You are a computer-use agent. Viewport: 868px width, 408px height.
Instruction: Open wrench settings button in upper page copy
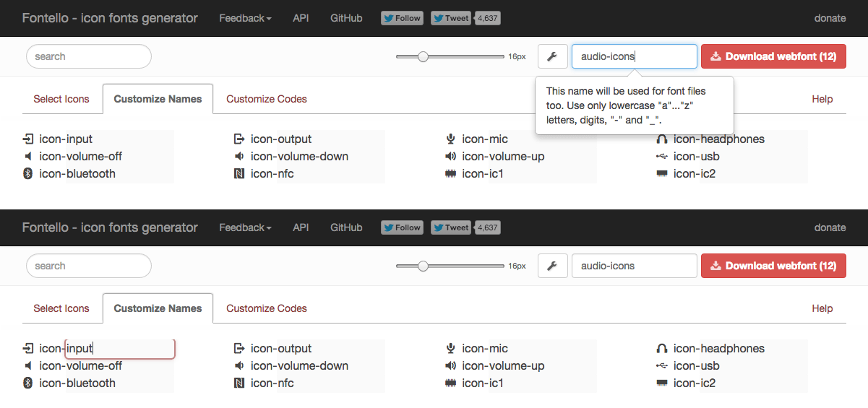[x=552, y=56]
